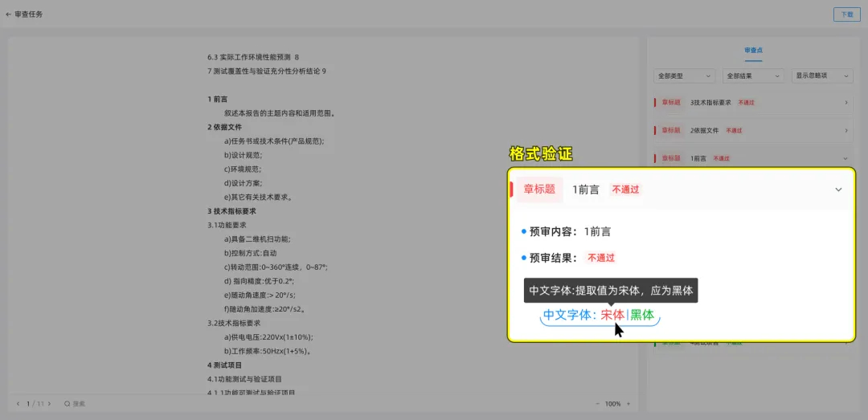Image resolution: width=868 pixels, height=420 pixels.
Task: Expand the 2依据文件 review item
Action: point(845,130)
